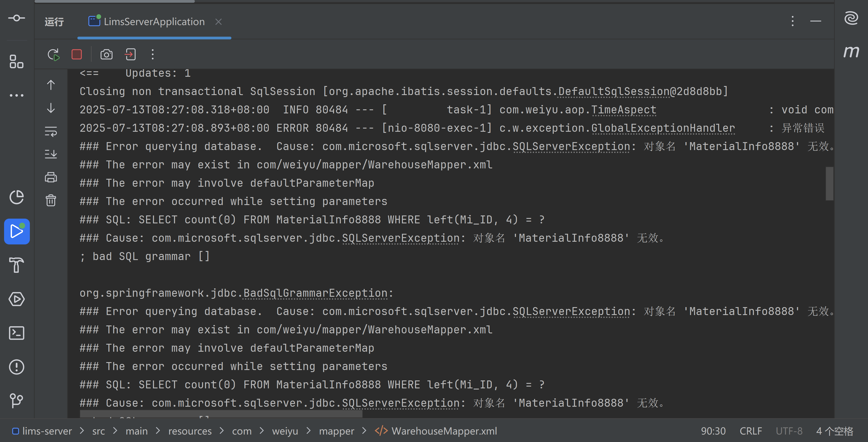Click the camera thread dump icon

[x=106, y=55]
